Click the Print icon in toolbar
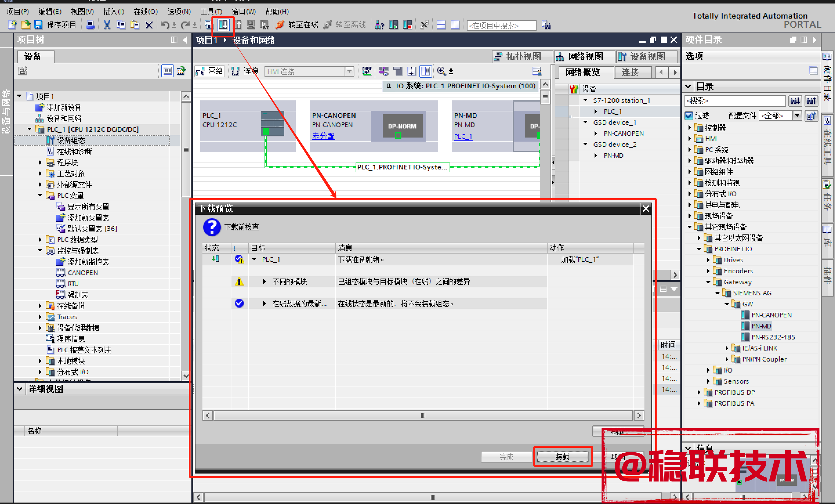Image resolution: width=835 pixels, height=504 pixels. click(90, 25)
